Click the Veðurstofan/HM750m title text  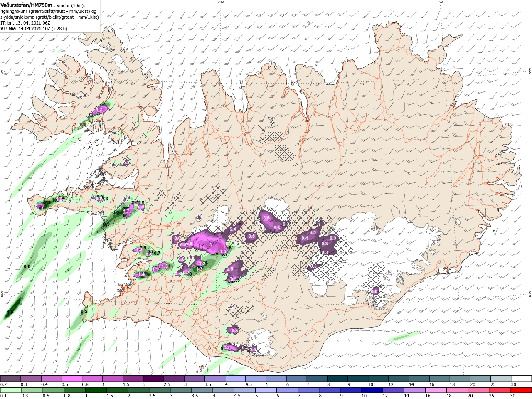(x=27, y=5)
